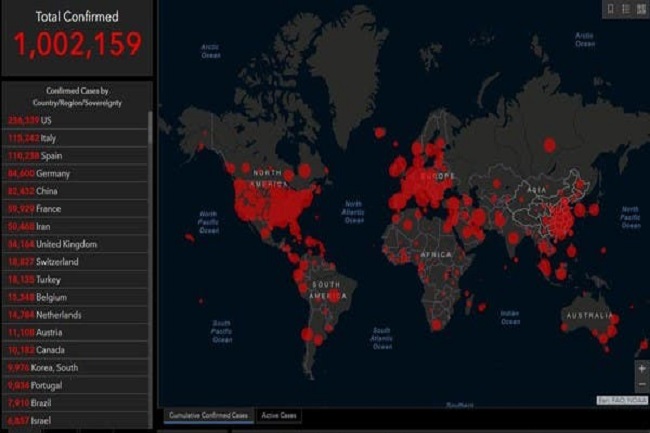Select Brazil in the country list
The height and width of the screenshot is (433, 650).
[x=60, y=403]
